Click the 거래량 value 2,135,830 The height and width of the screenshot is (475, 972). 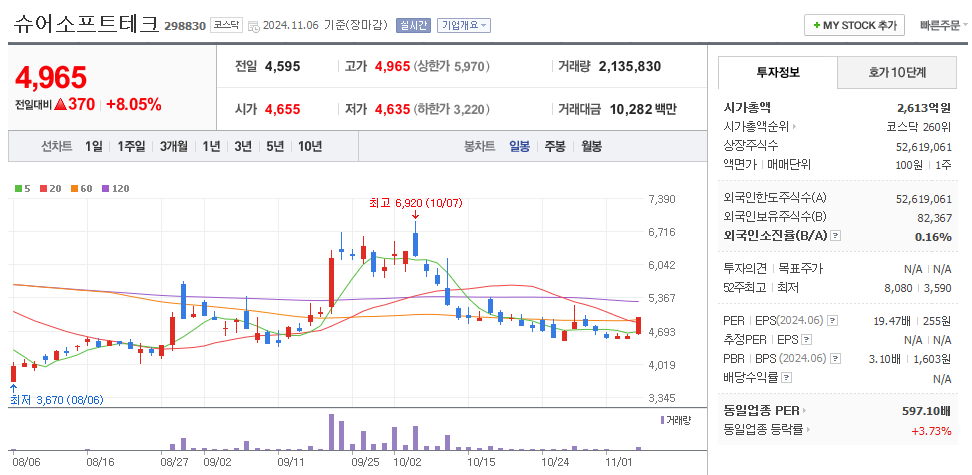(630, 66)
